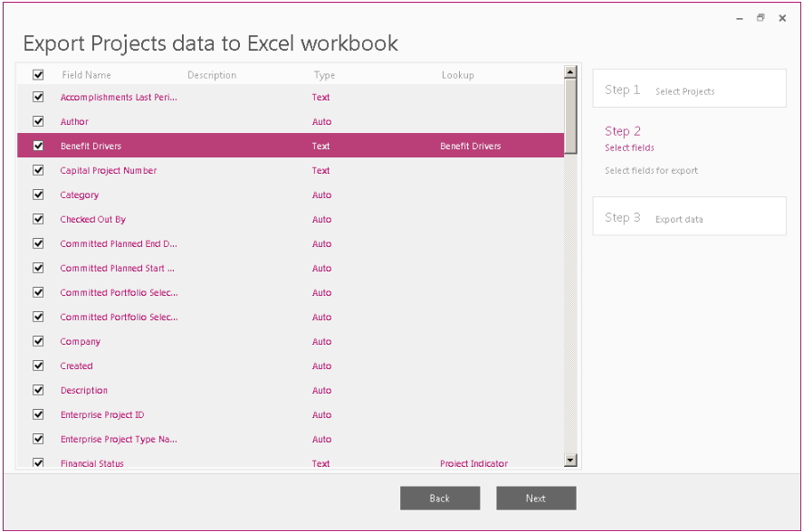Select the Enterprise Project ID field name
Screen dimensions: 803x532
point(102,414)
